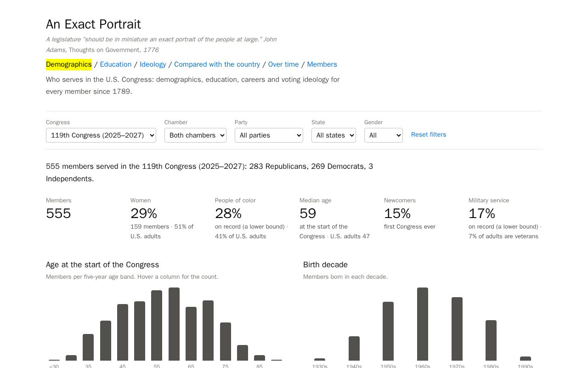This screenshot has height=368, width=588.
Task: Switch to the Demographics tab
Action: (69, 64)
